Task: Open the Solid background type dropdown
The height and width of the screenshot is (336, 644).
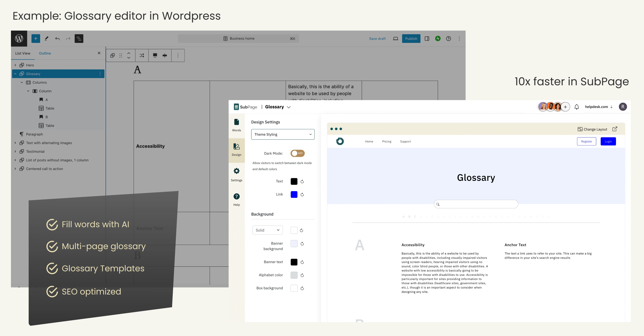Action: (267, 230)
